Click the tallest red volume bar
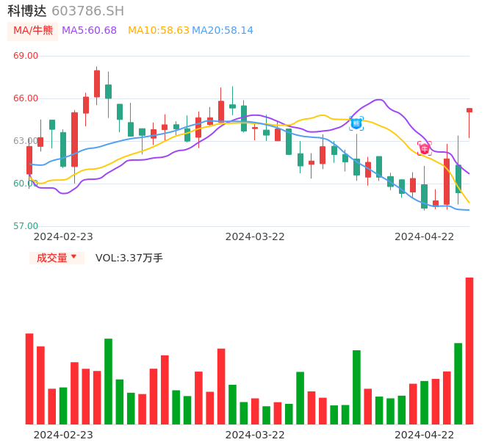Screen dimensions: 504x445 coord(469,350)
